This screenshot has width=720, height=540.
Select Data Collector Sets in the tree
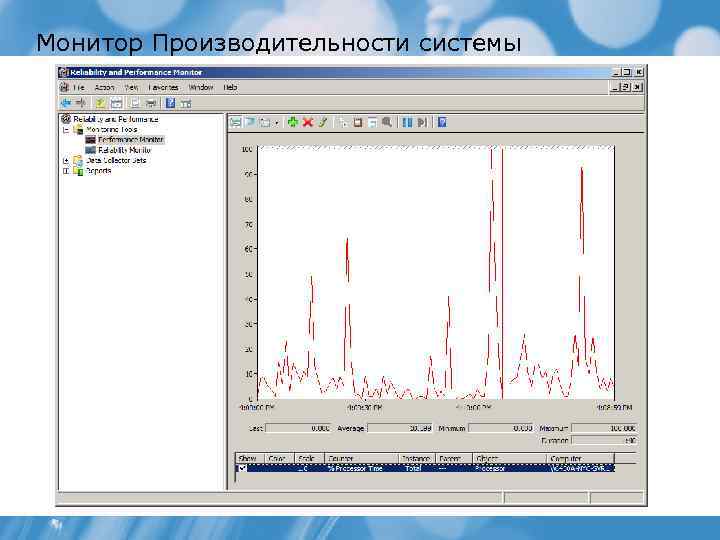(x=116, y=160)
